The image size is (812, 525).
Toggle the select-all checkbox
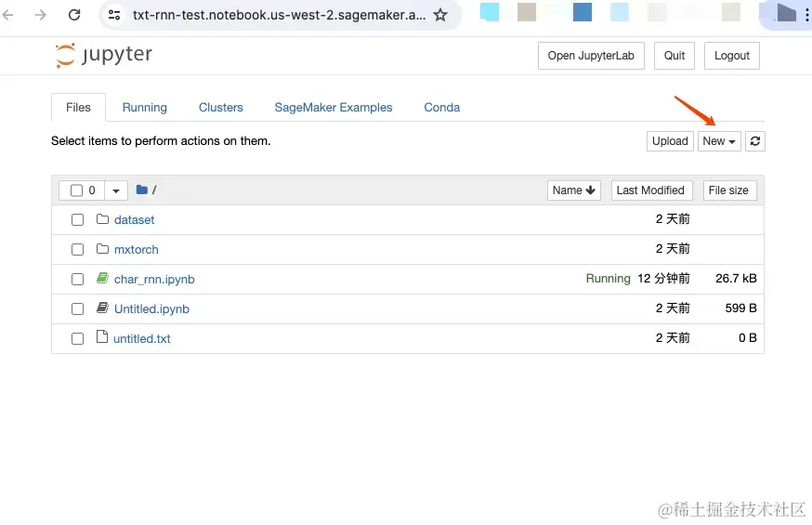pos(76,190)
